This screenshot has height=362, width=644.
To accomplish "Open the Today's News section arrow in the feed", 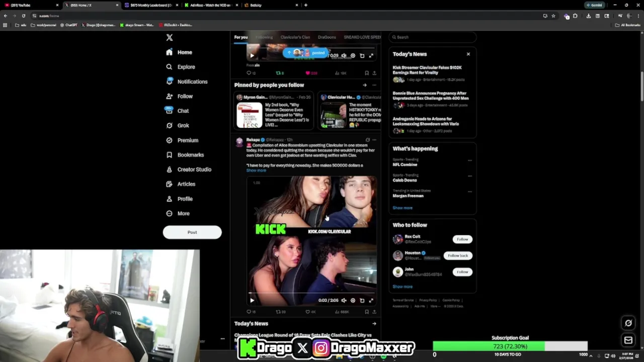I will [x=374, y=324].
